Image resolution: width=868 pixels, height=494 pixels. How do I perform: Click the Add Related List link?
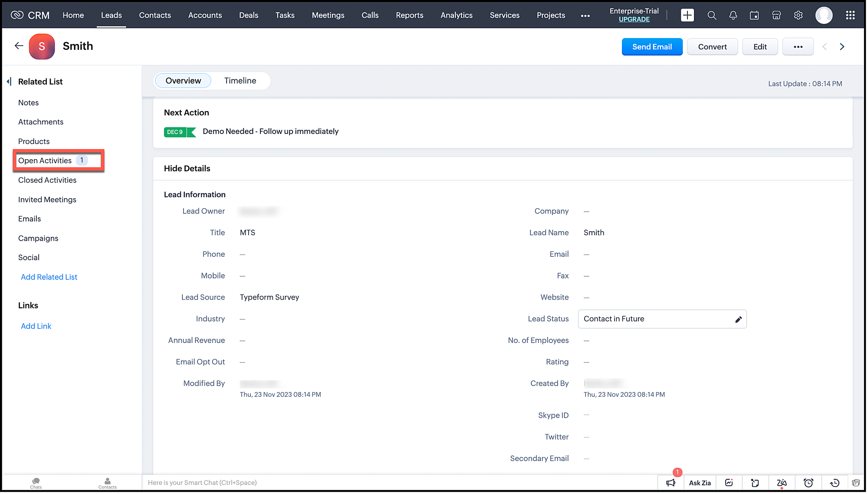pyautogui.click(x=49, y=277)
